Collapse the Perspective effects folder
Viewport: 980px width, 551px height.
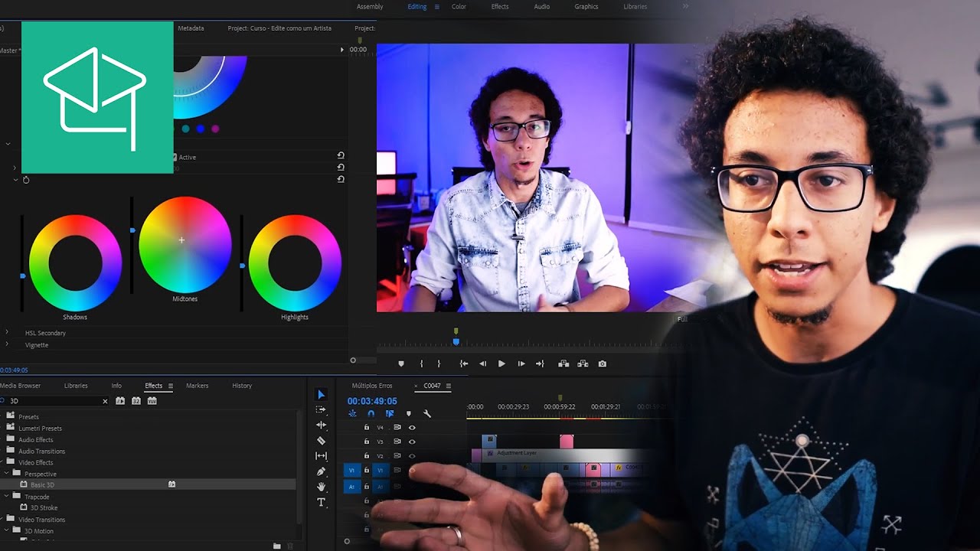[x=5, y=473]
